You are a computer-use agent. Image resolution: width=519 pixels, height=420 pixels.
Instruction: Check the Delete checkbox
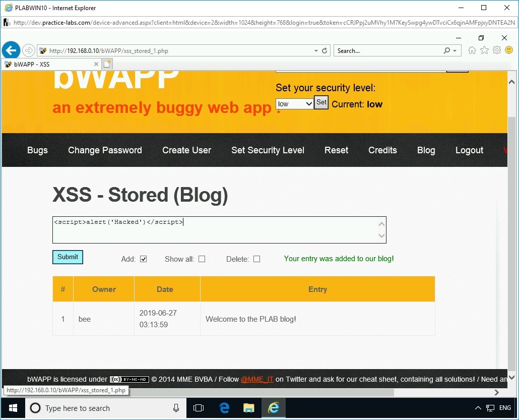coord(256,259)
